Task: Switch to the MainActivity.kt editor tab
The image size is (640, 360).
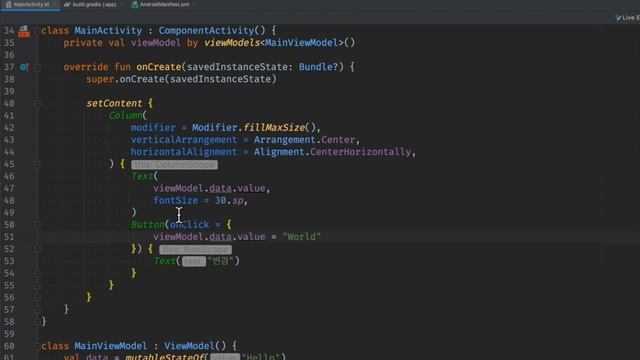Action: coord(31,4)
